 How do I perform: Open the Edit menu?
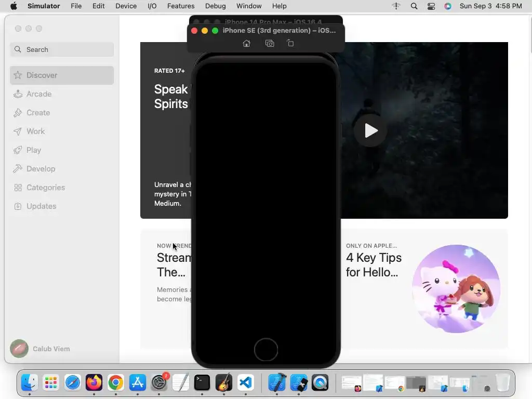click(98, 6)
